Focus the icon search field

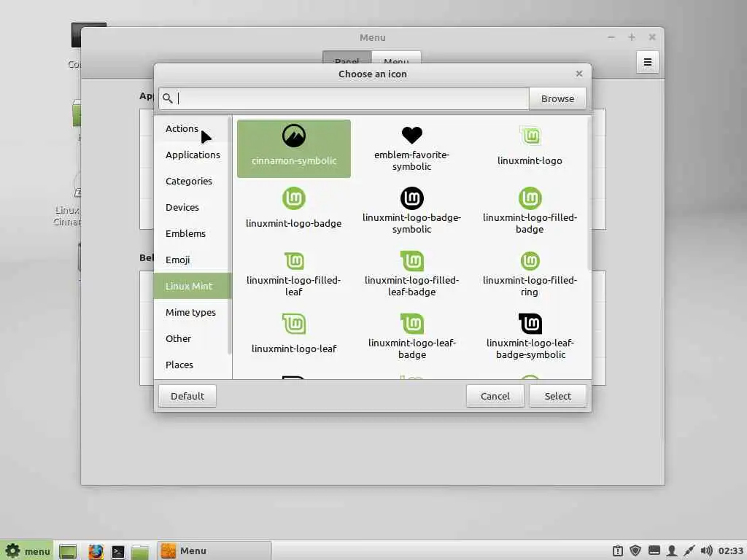(344, 98)
